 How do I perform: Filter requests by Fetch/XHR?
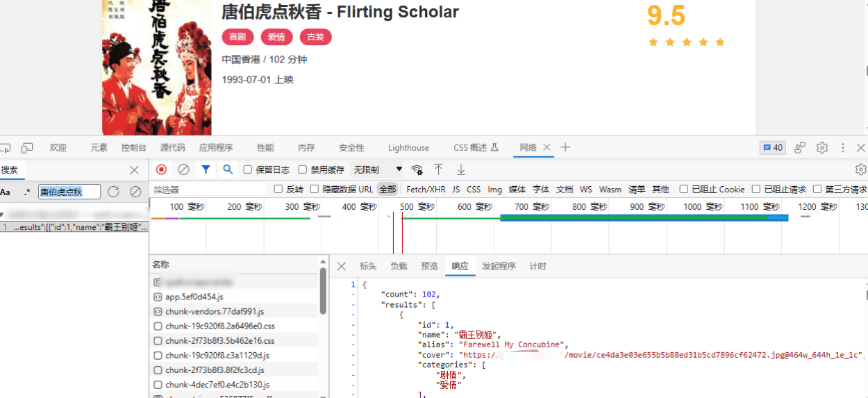tap(426, 189)
